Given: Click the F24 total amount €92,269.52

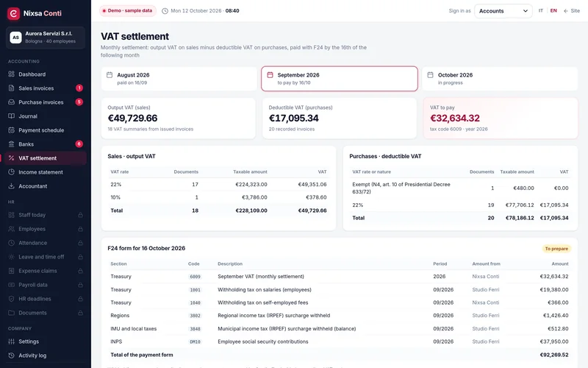Looking at the screenshot, I should pos(554,355).
